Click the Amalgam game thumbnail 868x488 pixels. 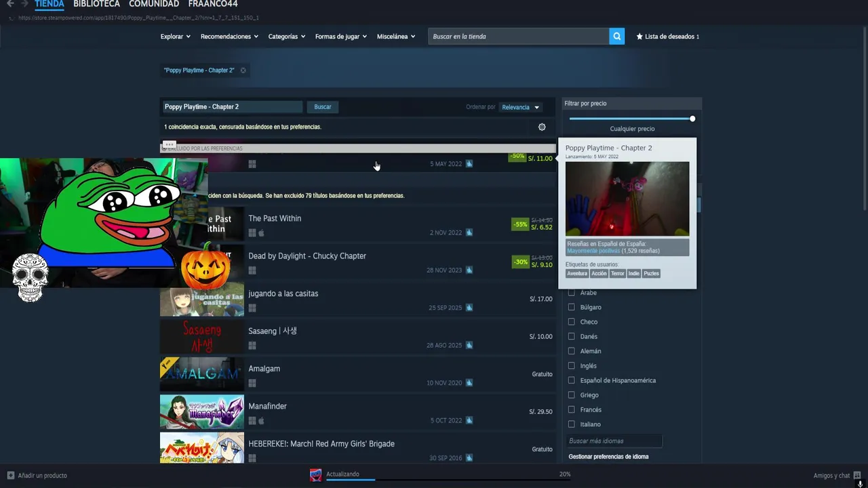point(202,374)
